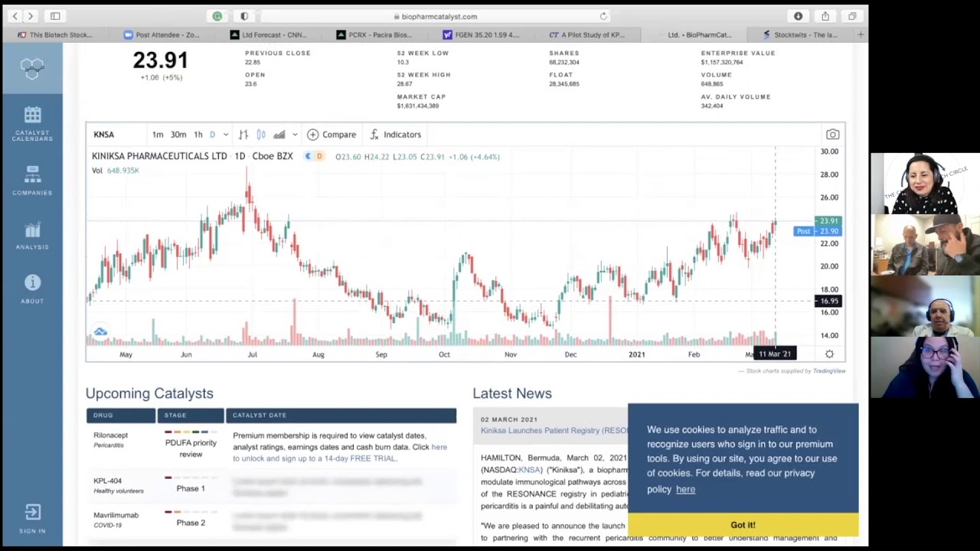Open Safari downloads icon
980x551 pixels.
click(x=798, y=16)
